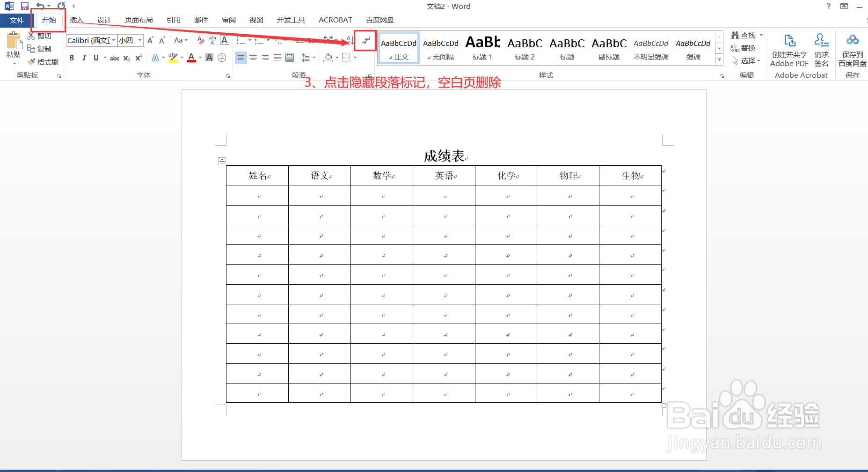Switch to the 页面布局 tab
Viewport: 868px width, 472px height.
coord(139,20)
